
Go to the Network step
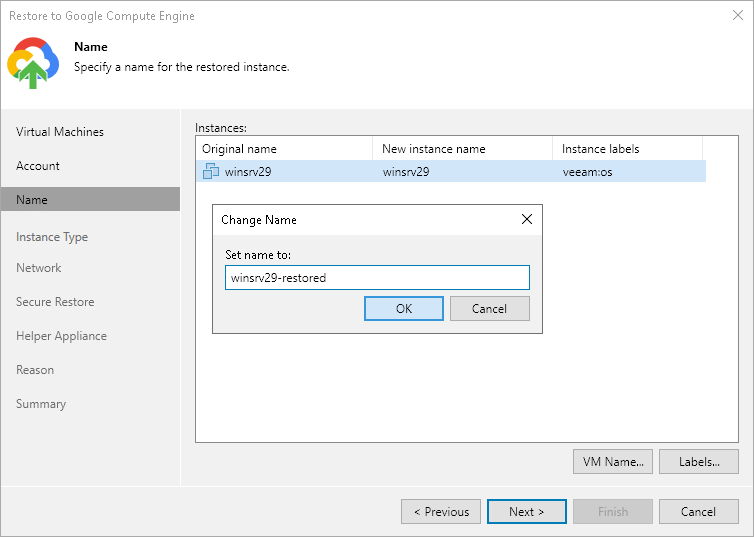tap(38, 268)
